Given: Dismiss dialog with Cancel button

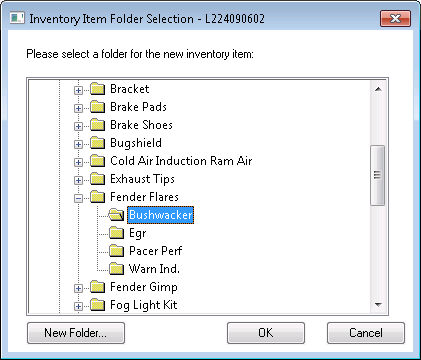Looking at the screenshot, I should click(x=366, y=333).
